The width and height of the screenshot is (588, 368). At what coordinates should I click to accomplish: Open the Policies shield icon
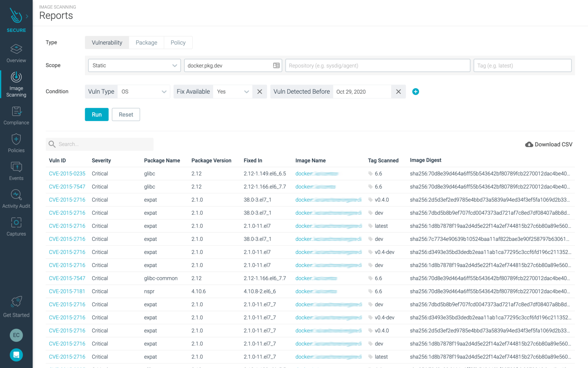[16, 139]
